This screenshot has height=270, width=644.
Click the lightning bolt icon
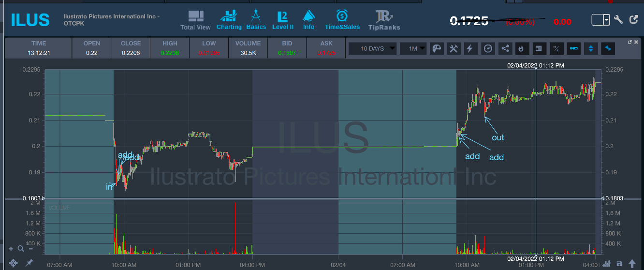click(x=469, y=48)
